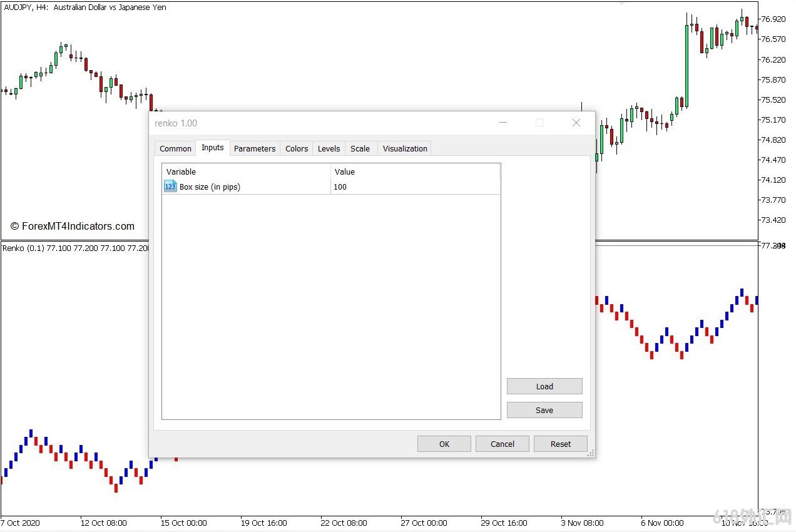Viewport: 796px width, 532px height.
Task: Click the 6 Nov 00:00 time label
Action: pyautogui.click(x=662, y=523)
